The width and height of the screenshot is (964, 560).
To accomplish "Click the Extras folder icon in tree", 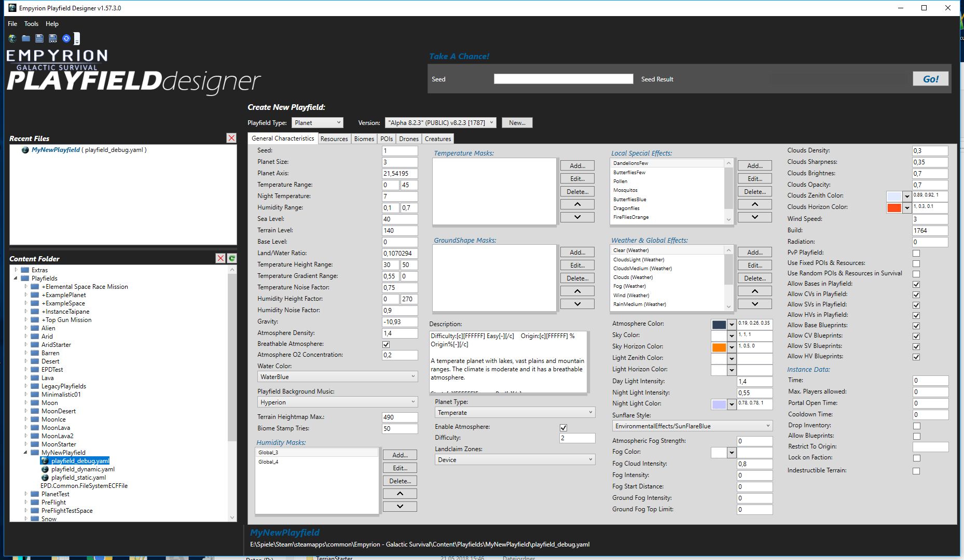I will click(25, 270).
